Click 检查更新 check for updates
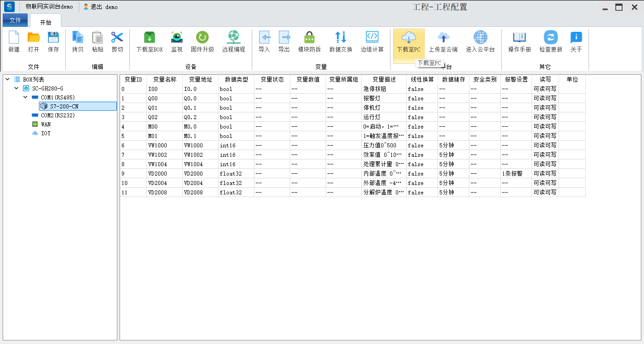 click(550, 42)
